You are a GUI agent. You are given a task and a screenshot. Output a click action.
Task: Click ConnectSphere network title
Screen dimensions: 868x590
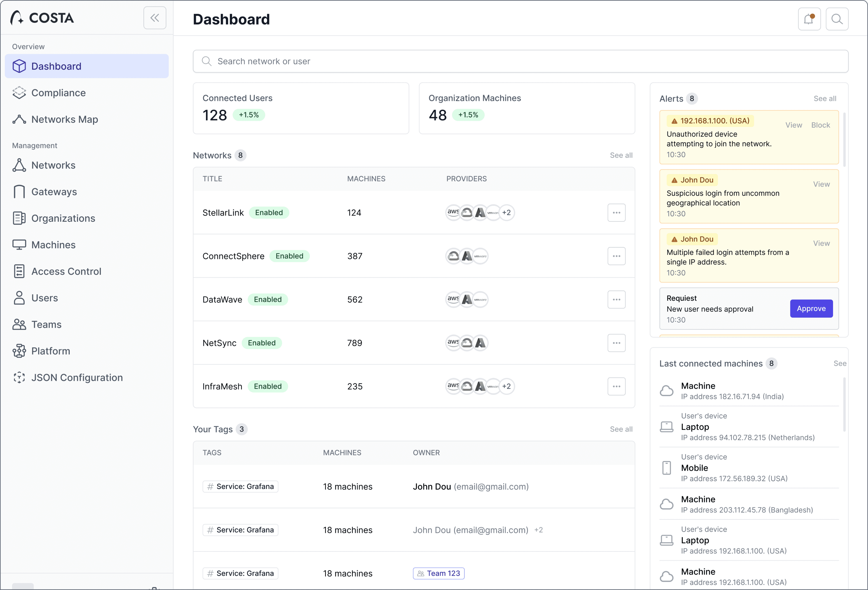pos(234,256)
